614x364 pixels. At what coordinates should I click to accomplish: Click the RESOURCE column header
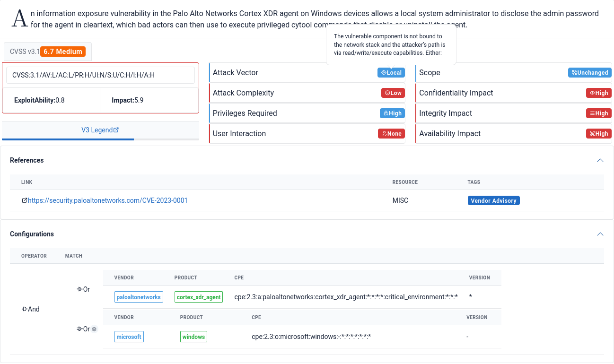tap(405, 182)
